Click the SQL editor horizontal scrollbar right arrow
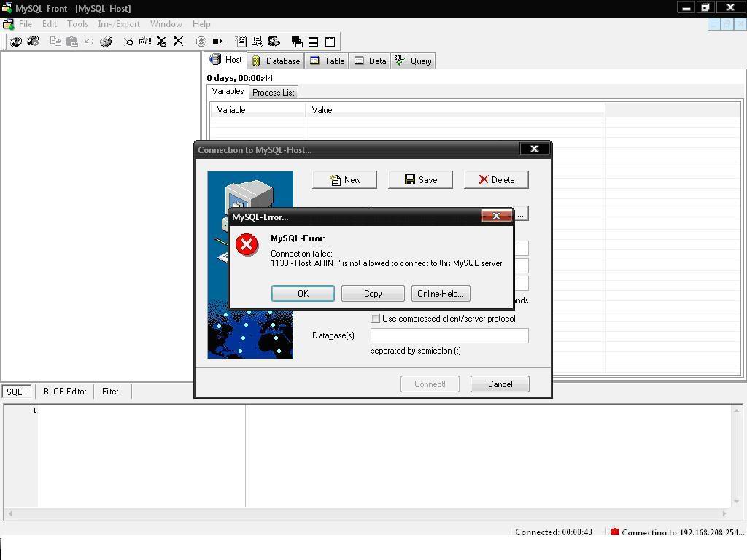 [x=724, y=514]
